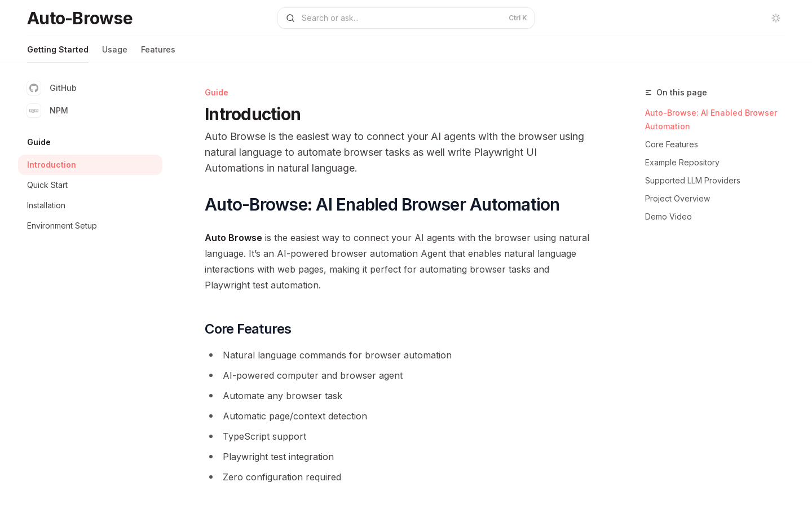Jump to Core Features in page outline
812x508 pixels.
click(672, 144)
